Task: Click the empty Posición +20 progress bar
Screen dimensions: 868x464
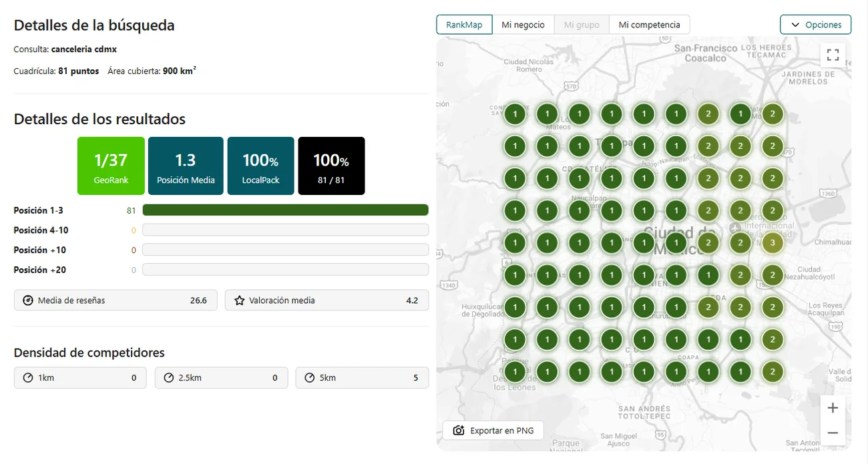Action: (x=285, y=270)
